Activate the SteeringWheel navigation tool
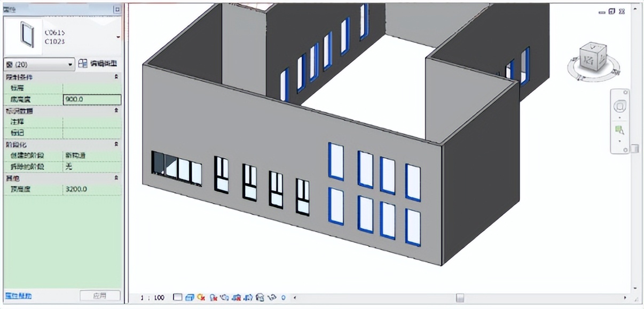 pyautogui.click(x=620, y=106)
